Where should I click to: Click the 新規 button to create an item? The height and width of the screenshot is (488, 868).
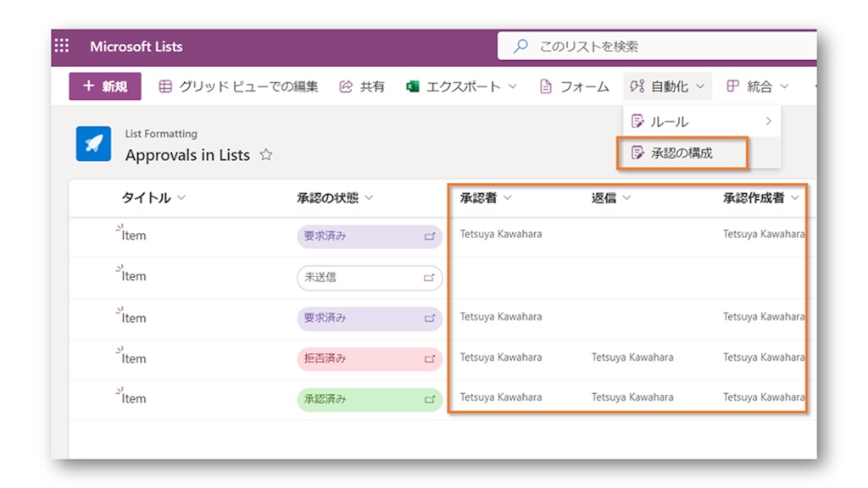pyautogui.click(x=104, y=86)
